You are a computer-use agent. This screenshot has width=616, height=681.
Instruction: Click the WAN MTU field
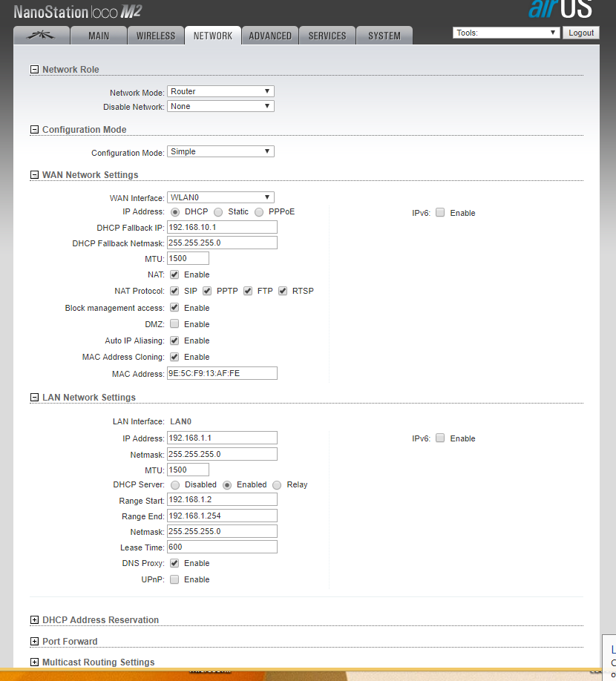(188, 258)
